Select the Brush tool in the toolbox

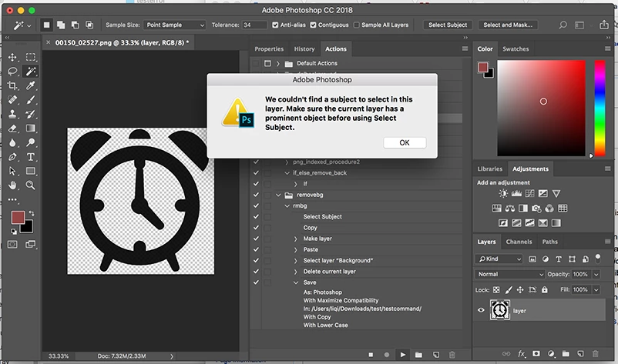[30, 99]
